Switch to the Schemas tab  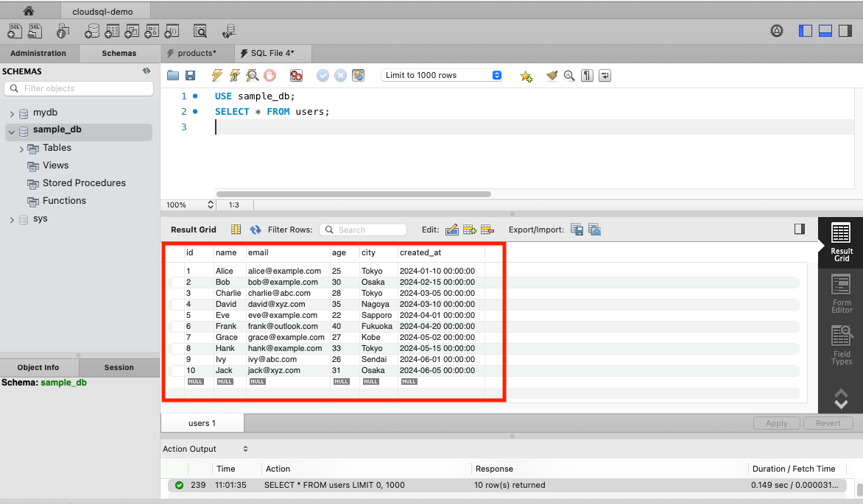(119, 54)
